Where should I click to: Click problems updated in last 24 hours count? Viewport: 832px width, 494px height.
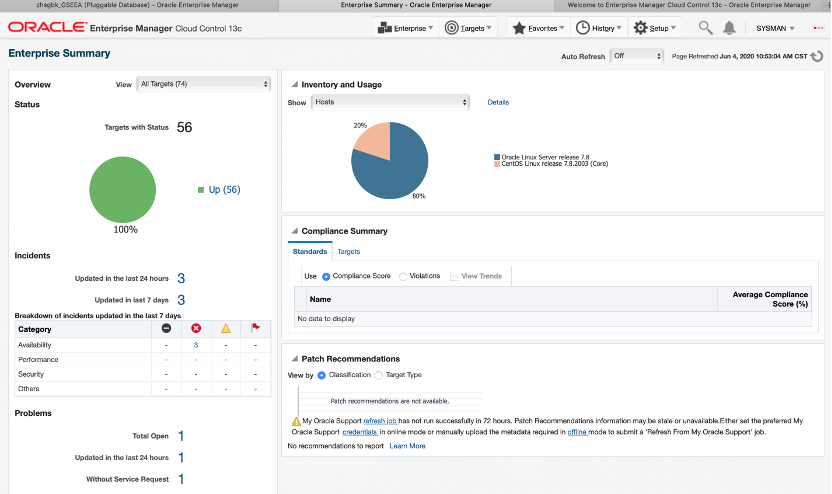click(x=181, y=457)
